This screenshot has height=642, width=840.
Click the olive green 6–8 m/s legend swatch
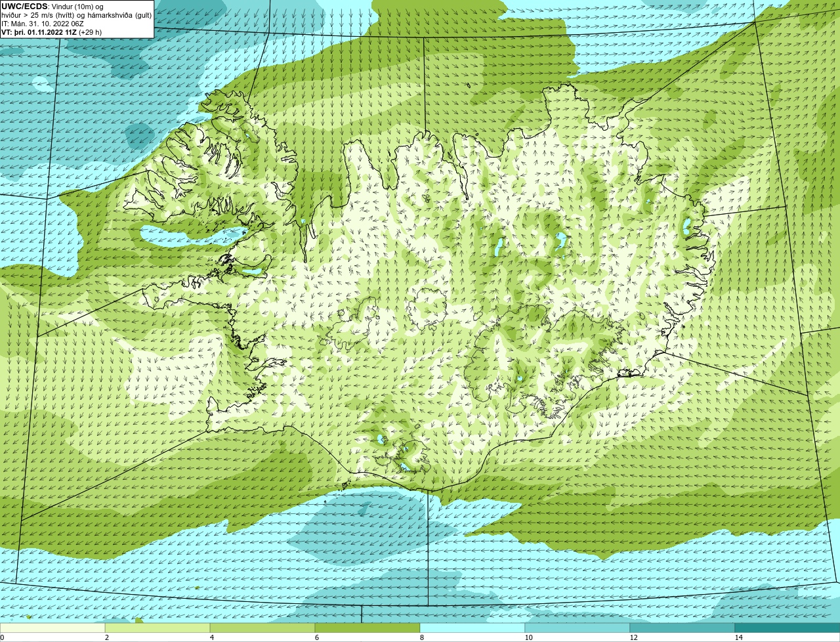[367, 628]
